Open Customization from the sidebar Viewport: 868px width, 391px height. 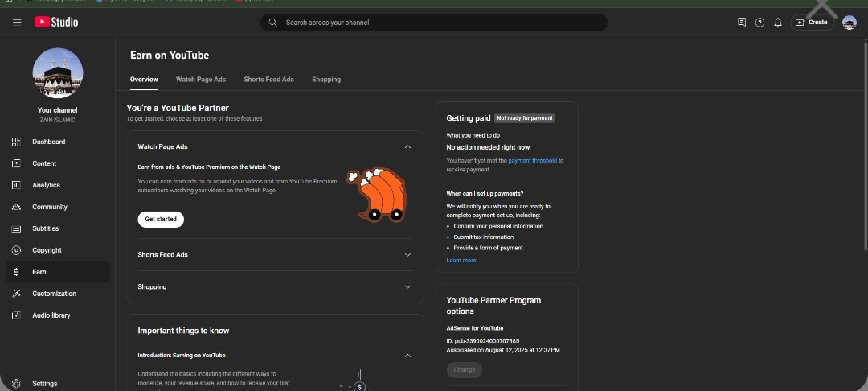coord(58,294)
